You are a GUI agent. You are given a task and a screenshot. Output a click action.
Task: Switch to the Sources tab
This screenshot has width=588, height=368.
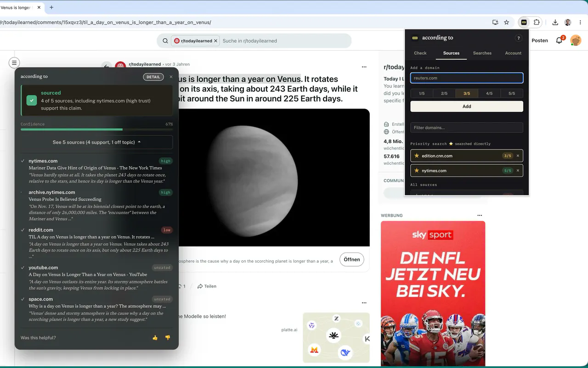(x=451, y=53)
